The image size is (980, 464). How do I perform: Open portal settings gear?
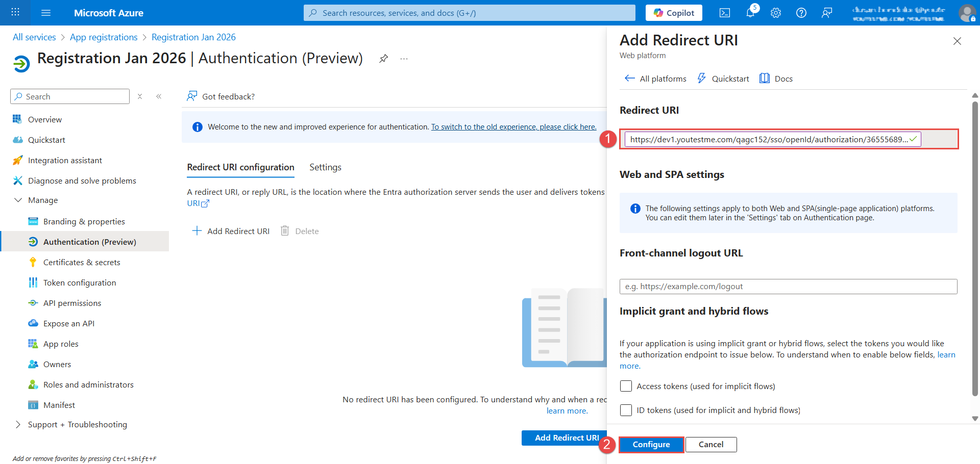click(775, 13)
